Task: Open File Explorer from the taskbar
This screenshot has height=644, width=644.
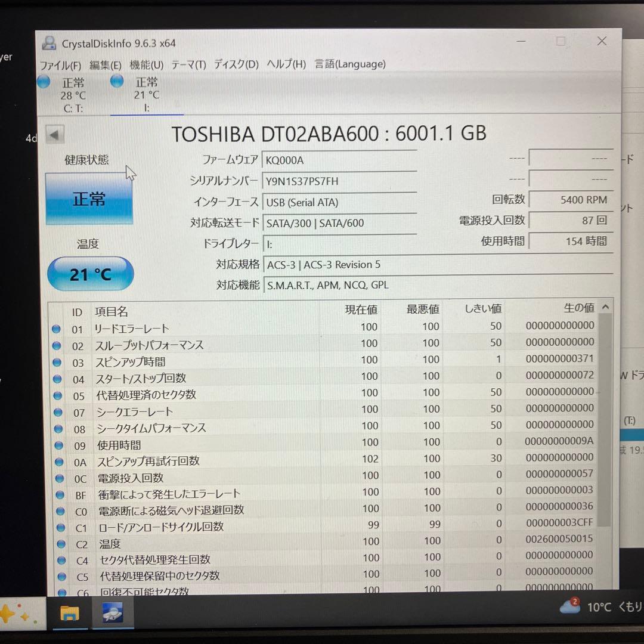Action: [69, 613]
